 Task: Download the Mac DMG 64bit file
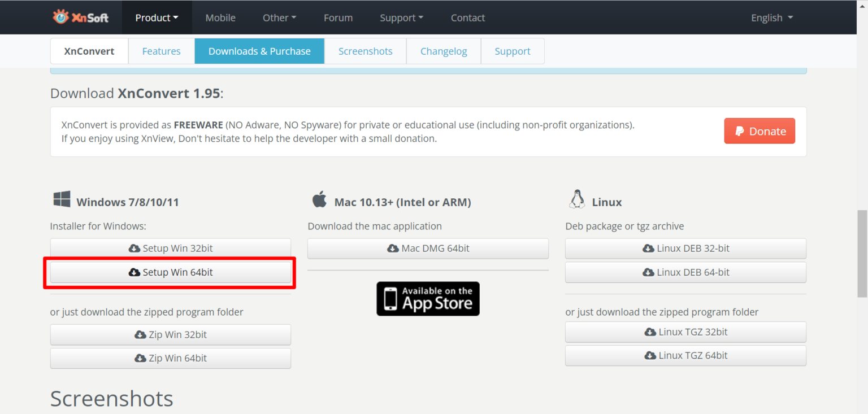[428, 249]
